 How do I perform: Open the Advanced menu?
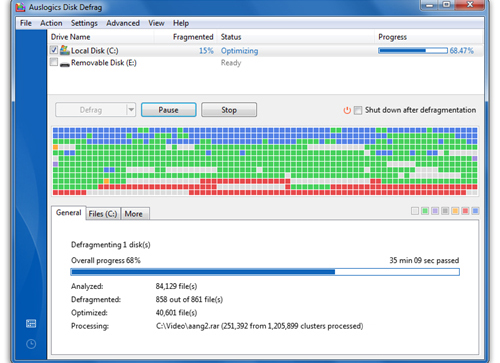(x=123, y=23)
